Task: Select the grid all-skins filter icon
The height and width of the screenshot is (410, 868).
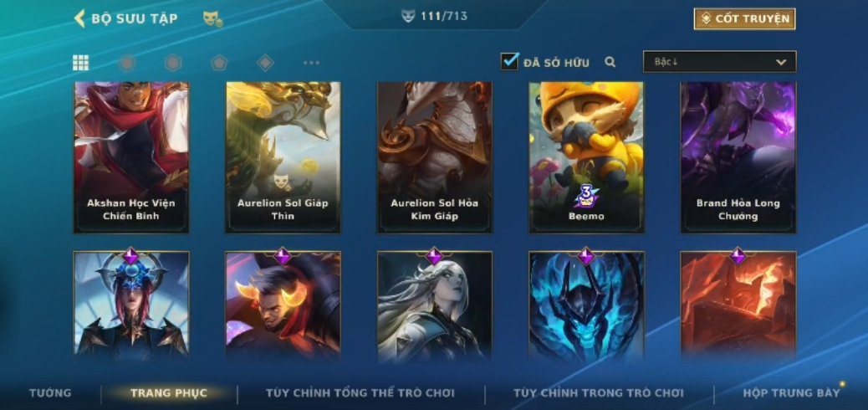Action: pyautogui.click(x=81, y=63)
